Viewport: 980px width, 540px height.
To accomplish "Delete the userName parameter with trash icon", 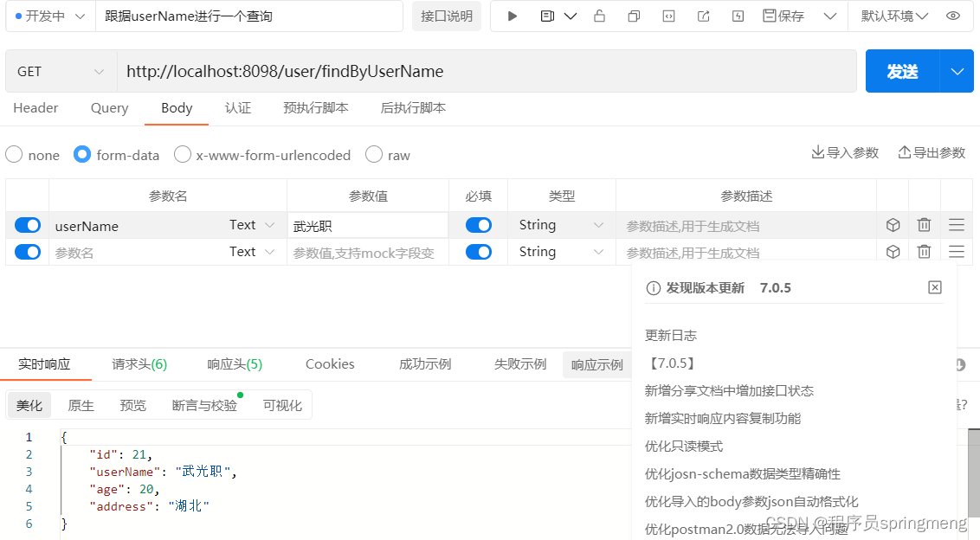I will tap(924, 224).
